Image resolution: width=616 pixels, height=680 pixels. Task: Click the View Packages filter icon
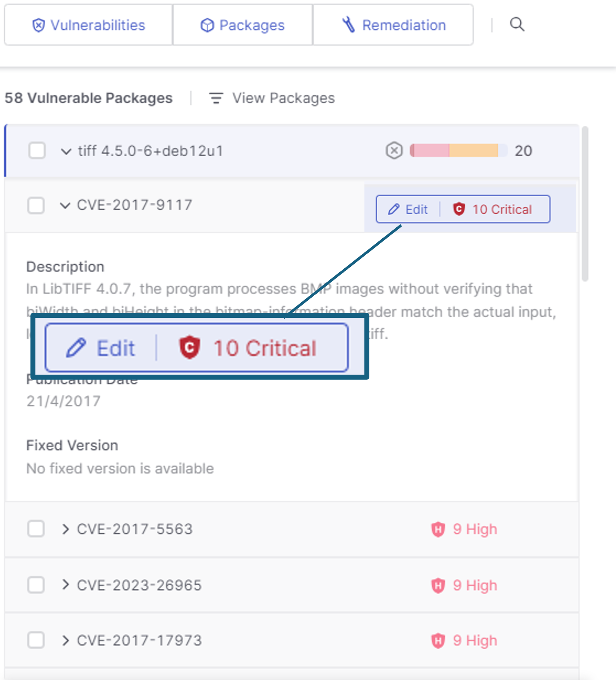(x=216, y=98)
